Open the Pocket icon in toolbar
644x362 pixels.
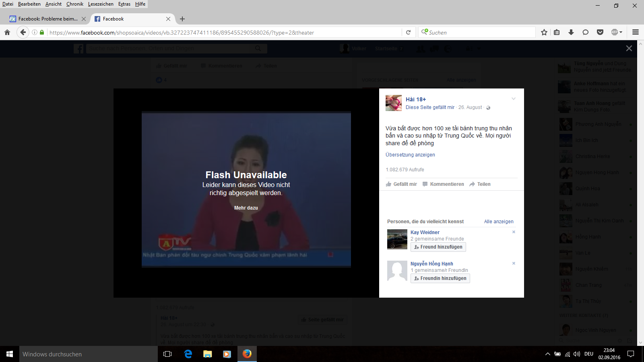[600, 32]
